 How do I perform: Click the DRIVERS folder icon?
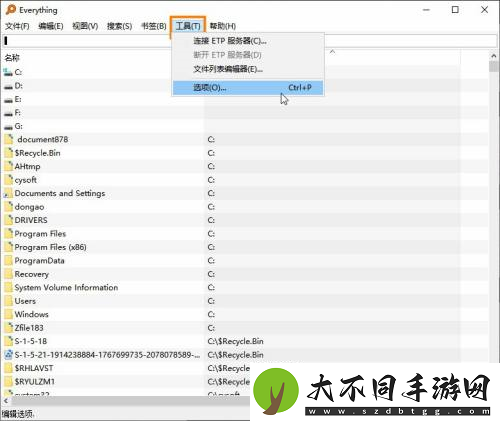(9, 220)
